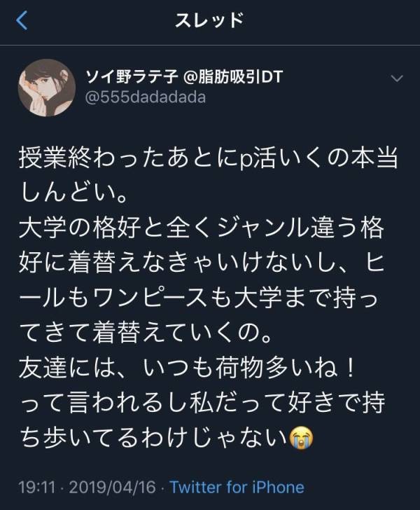Follow the Twitter for iPhone link

[x=237, y=487]
